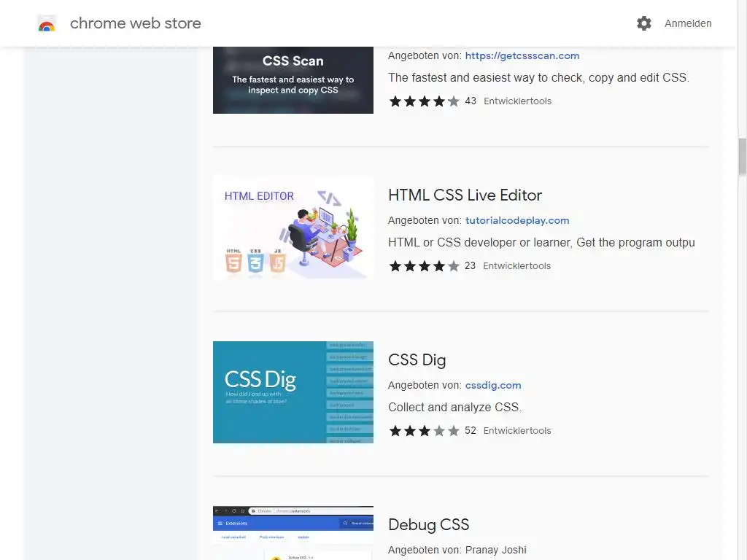Image resolution: width=747 pixels, height=560 pixels.
Task: Click the 23 ratings count
Action: pos(470,265)
